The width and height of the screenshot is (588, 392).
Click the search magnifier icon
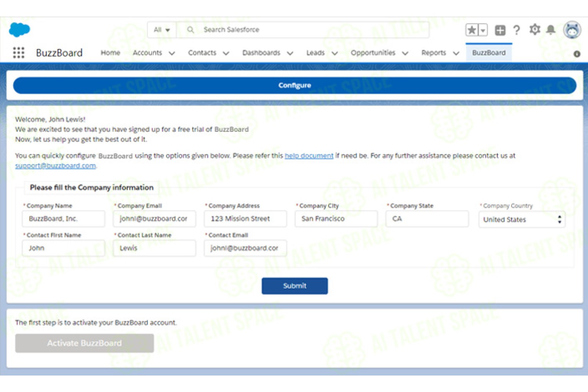click(191, 29)
